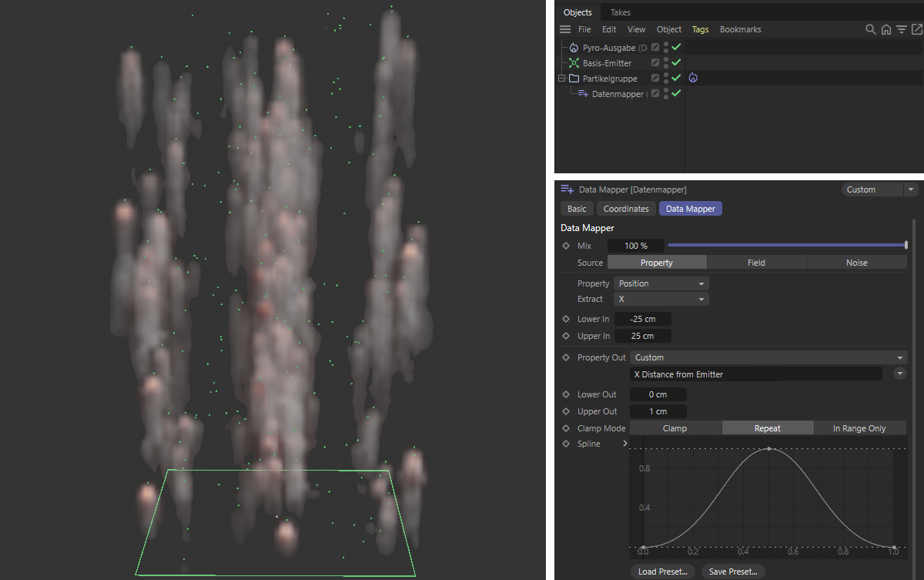Open the filter icon in Object Manager
The width and height of the screenshot is (924, 580).
(x=901, y=29)
